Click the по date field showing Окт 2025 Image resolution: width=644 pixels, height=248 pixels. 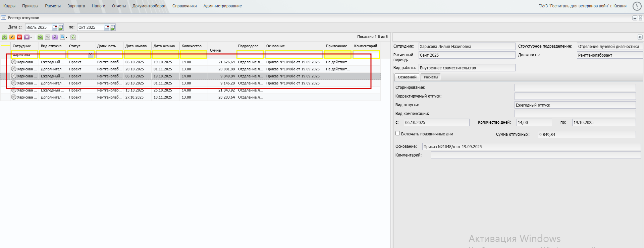tap(91, 27)
